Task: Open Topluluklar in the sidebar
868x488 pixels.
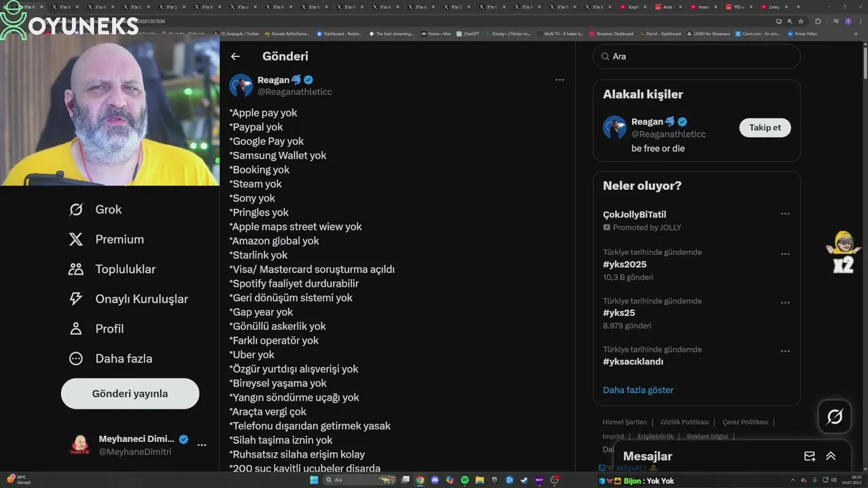Action: (x=112, y=269)
